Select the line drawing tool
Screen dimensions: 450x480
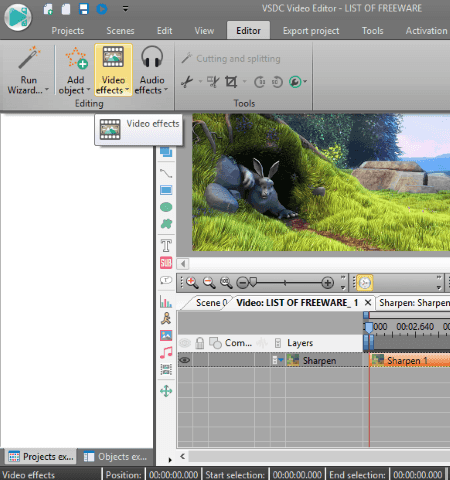166,173
